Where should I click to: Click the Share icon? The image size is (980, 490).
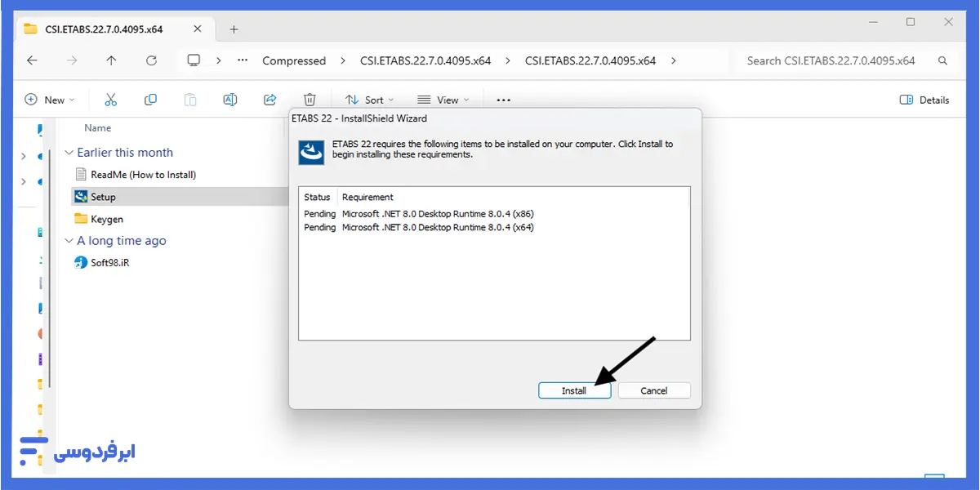tap(270, 100)
